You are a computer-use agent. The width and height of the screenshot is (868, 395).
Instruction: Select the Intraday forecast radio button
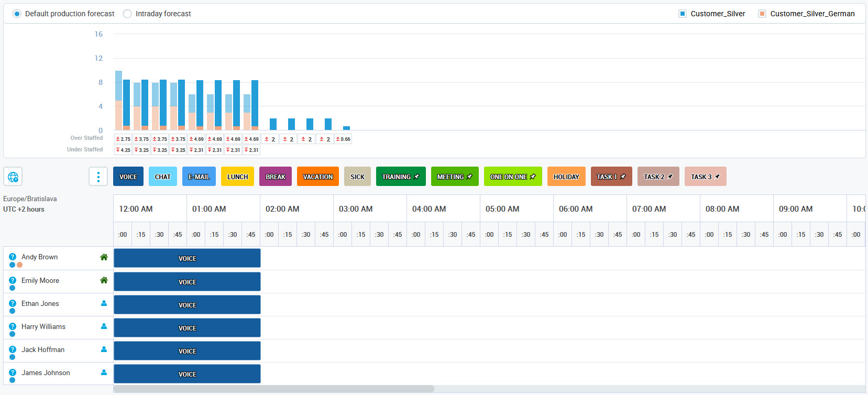coord(127,14)
